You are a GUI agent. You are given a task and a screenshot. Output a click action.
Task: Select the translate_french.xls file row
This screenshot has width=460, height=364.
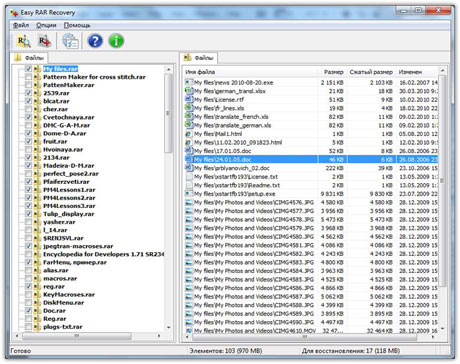[311, 117]
